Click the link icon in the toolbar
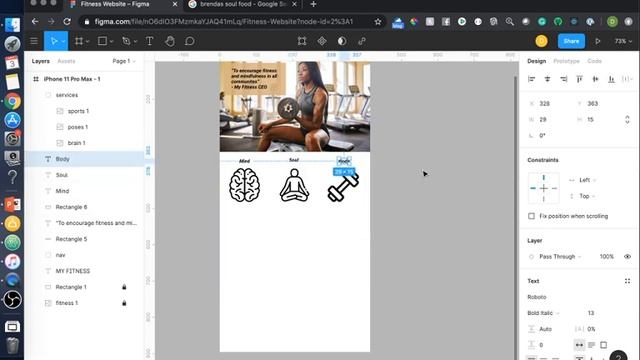The image size is (640, 360). 362,41
